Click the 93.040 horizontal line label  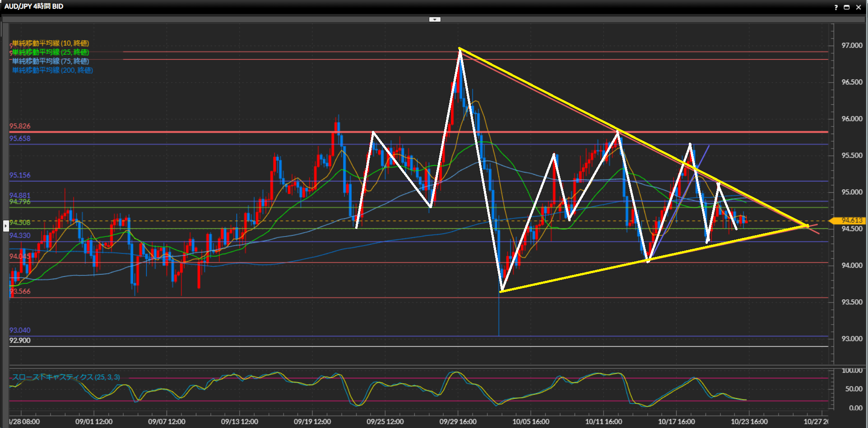tap(20, 330)
